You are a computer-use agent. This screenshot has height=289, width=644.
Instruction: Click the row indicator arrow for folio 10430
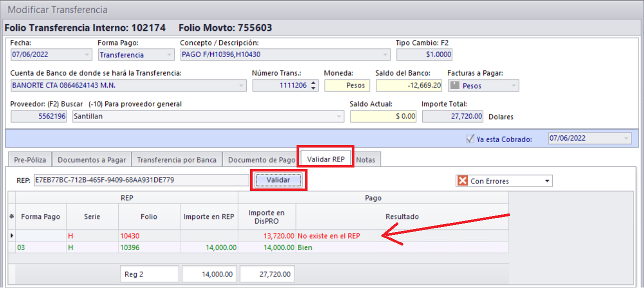point(11,235)
